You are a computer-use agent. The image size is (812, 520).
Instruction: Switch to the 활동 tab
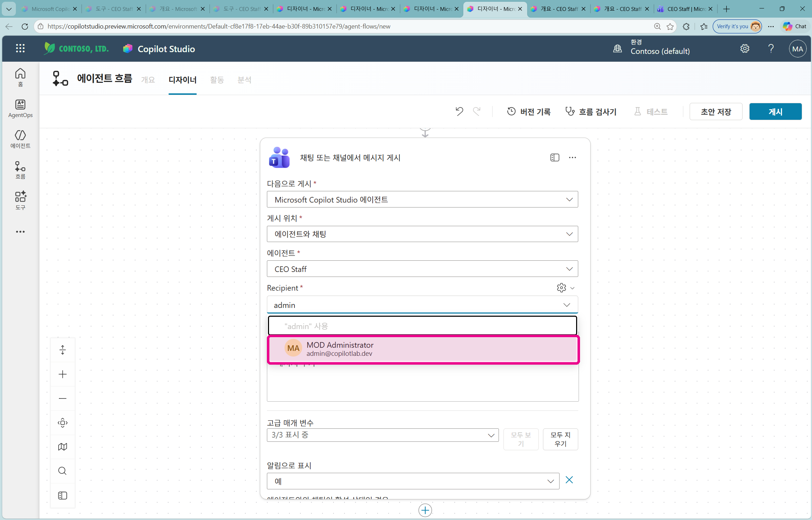[x=217, y=80]
